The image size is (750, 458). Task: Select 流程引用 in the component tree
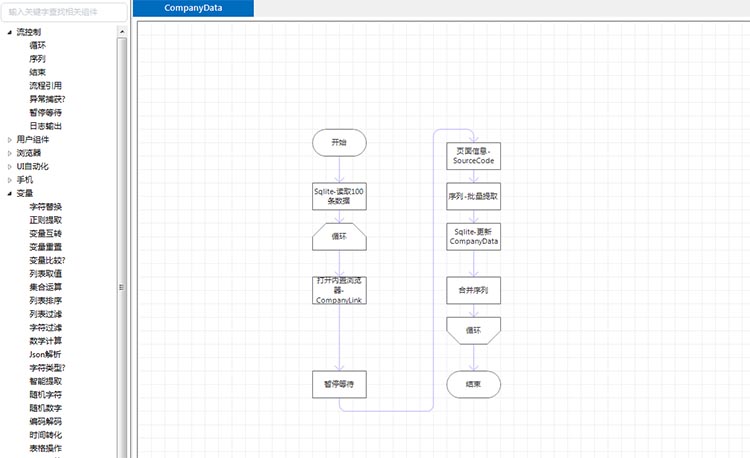pyautogui.click(x=45, y=86)
